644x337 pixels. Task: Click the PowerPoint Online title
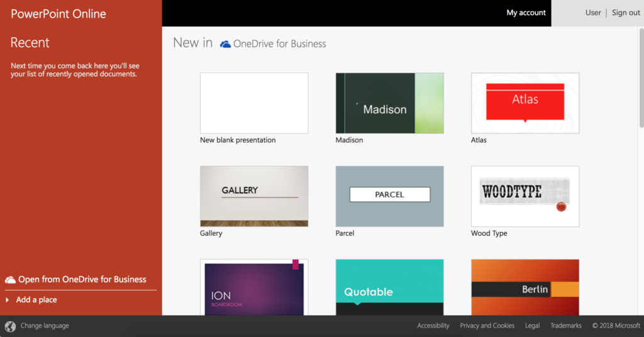58,14
